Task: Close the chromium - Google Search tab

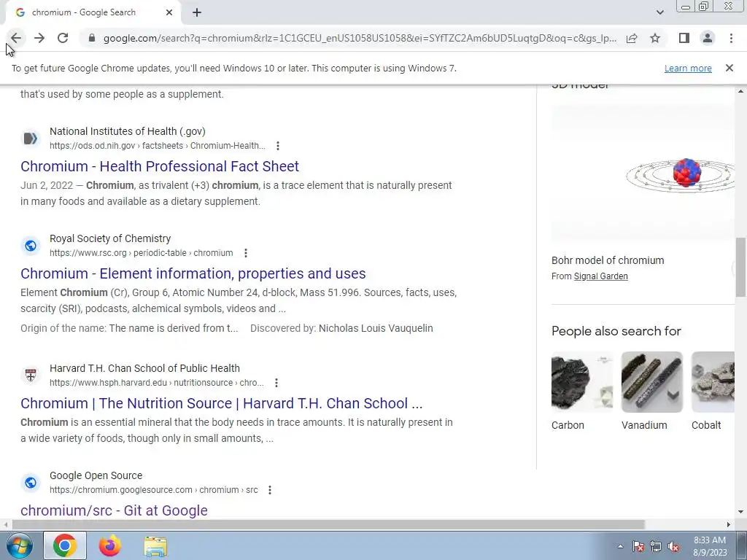Action: (169, 13)
